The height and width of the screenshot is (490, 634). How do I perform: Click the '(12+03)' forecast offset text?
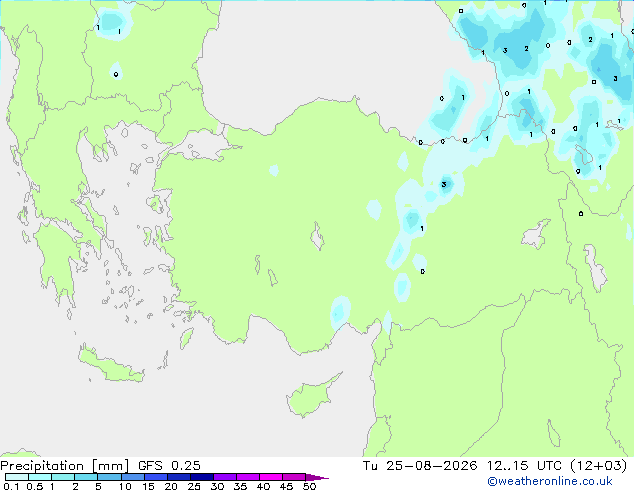click(599, 466)
